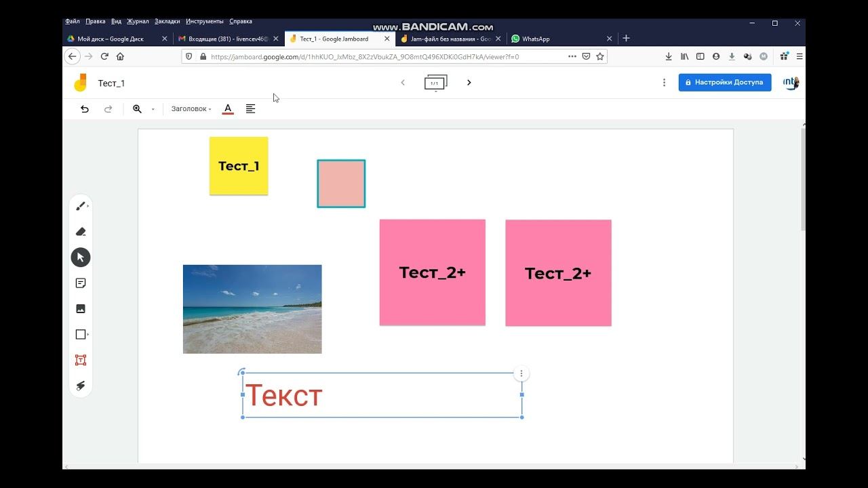Click inside the Текст text box
This screenshot has width=868, height=488.
click(382, 395)
